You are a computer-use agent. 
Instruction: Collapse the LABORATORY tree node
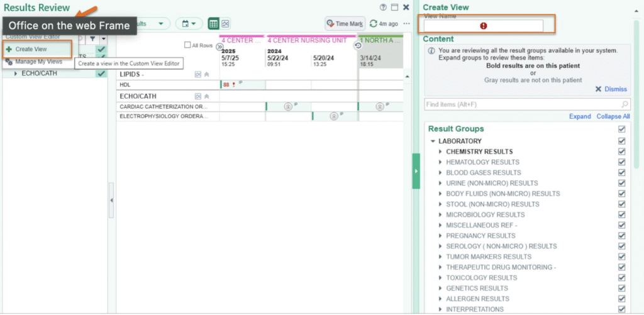click(x=433, y=141)
